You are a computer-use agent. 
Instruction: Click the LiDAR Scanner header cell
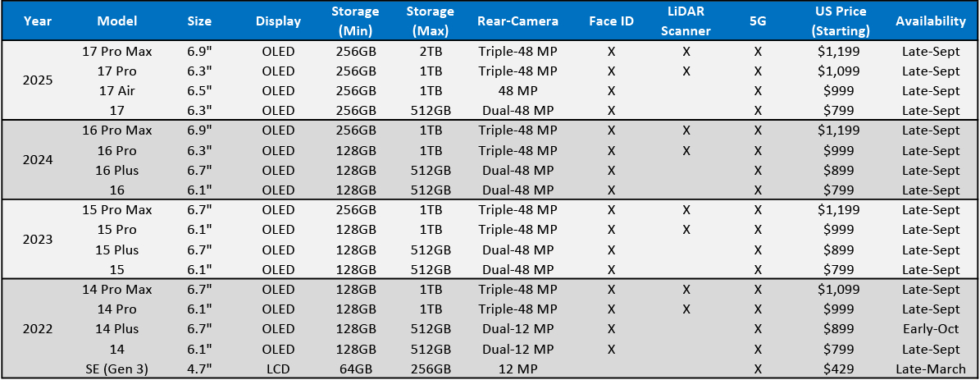[x=686, y=21]
